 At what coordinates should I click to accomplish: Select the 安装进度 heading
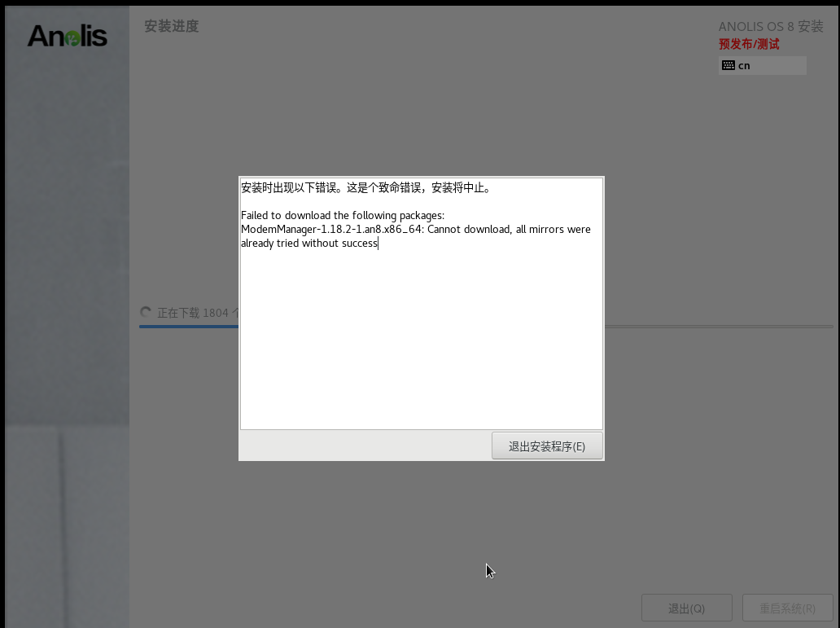171,26
